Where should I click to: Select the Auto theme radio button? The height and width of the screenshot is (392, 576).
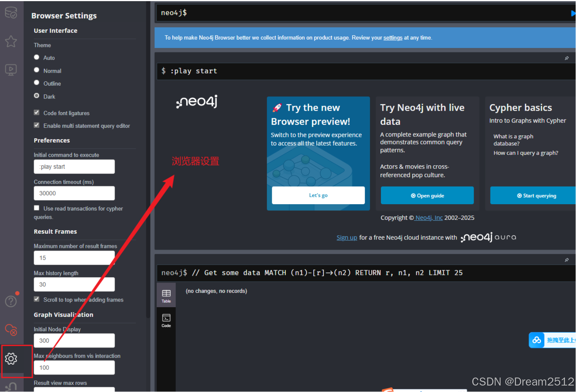click(36, 57)
